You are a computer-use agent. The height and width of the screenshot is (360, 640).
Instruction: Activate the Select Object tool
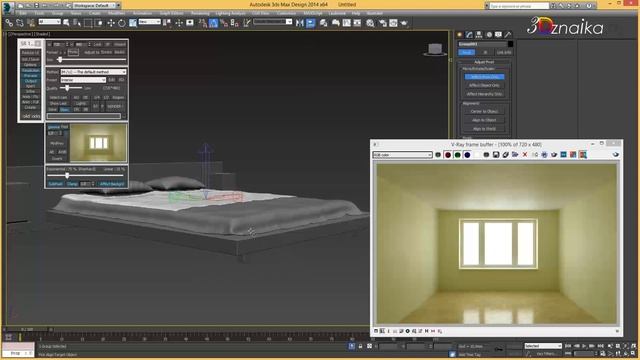[x=66, y=23]
